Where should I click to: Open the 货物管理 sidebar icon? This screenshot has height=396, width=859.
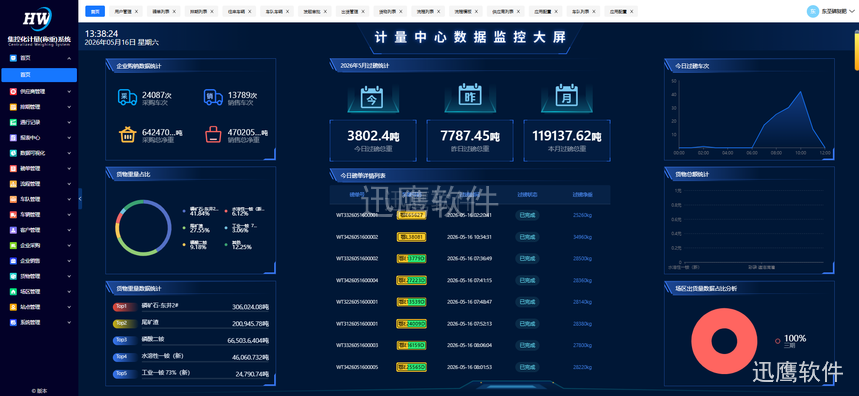(13, 276)
